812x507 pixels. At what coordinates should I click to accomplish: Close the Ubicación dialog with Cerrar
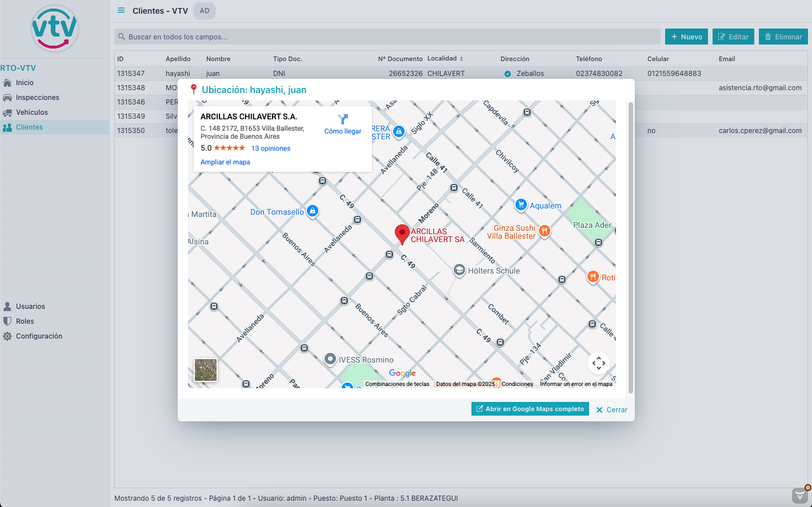click(611, 410)
